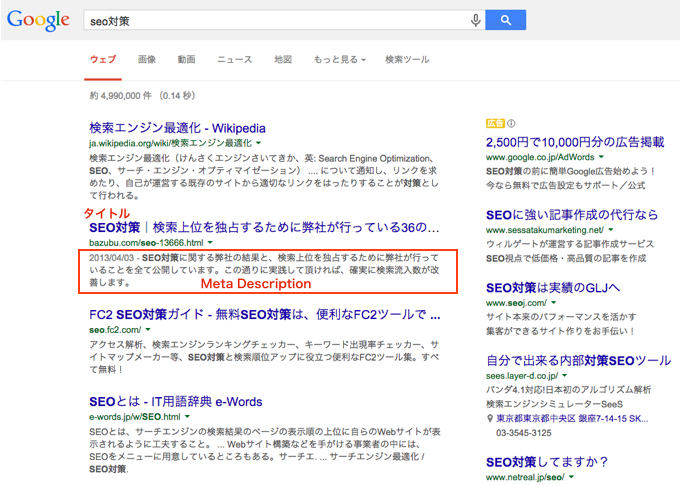
Task: Click the yellow 広告 label badge
Action: pyautogui.click(x=495, y=124)
